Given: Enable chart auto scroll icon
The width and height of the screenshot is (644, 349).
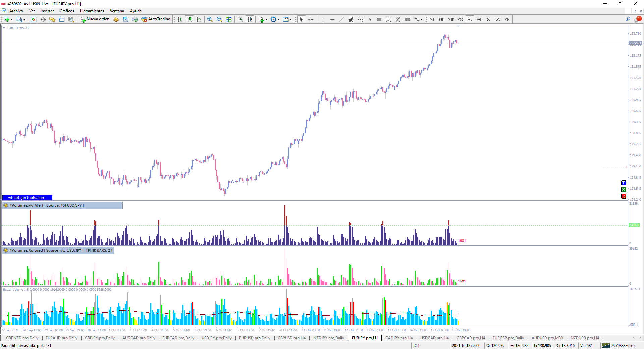Looking at the screenshot, I should (x=240, y=19).
